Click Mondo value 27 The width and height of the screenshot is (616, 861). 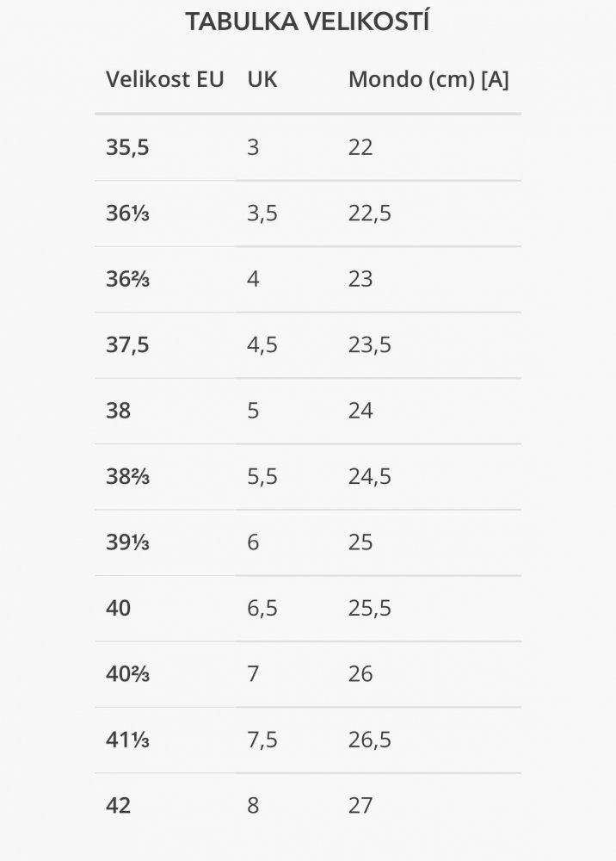360,806
